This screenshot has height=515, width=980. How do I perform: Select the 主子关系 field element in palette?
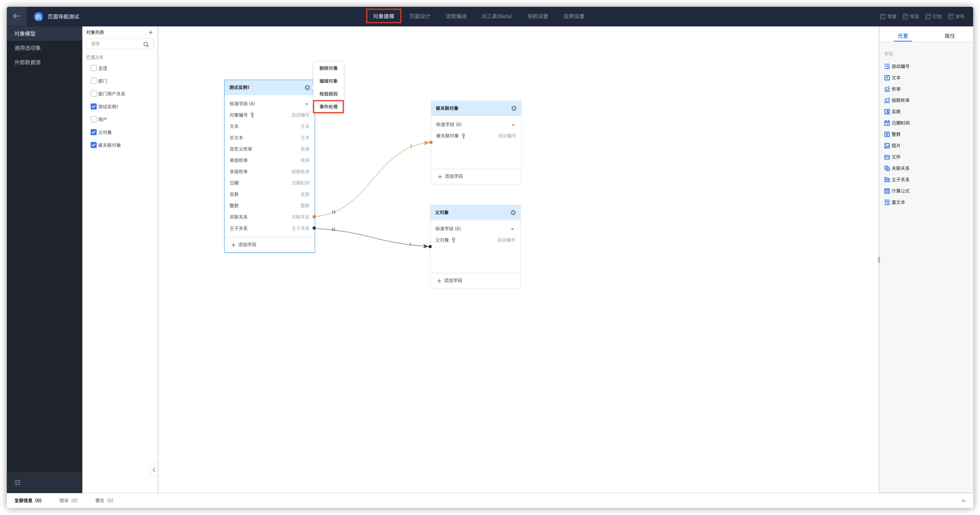(x=897, y=180)
